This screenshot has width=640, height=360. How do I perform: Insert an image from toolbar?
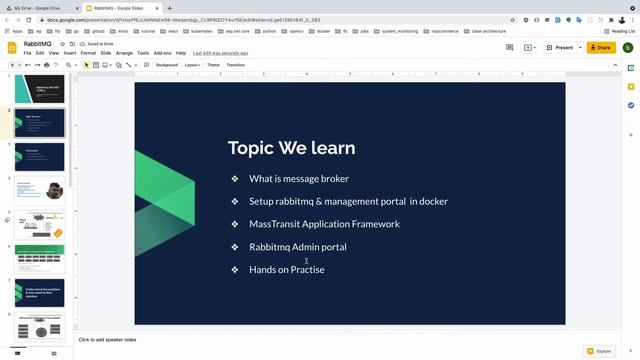tap(105, 65)
